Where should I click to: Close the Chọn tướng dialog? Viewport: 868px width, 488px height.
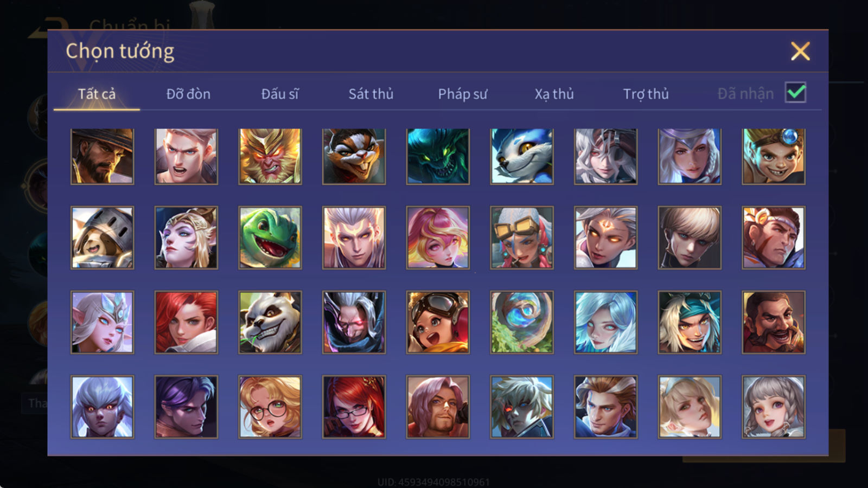click(800, 51)
